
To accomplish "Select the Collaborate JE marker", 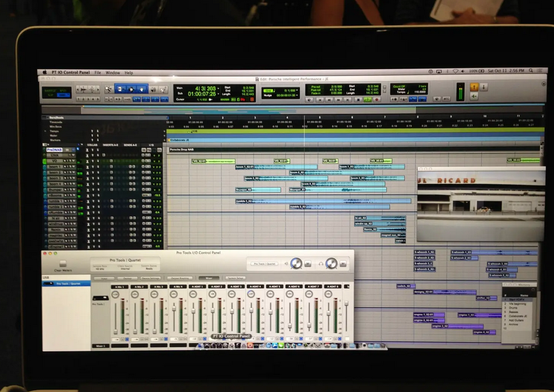I will (x=179, y=140).
